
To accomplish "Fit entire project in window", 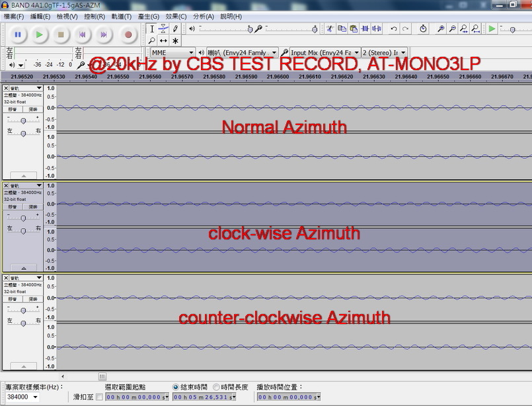I will pyautogui.click(x=476, y=29).
